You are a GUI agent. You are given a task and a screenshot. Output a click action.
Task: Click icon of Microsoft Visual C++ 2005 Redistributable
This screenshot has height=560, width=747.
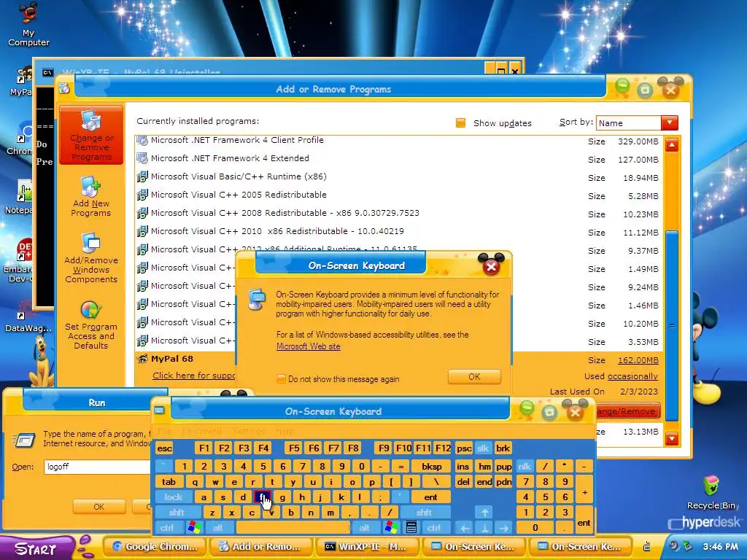click(x=142, y=195)
